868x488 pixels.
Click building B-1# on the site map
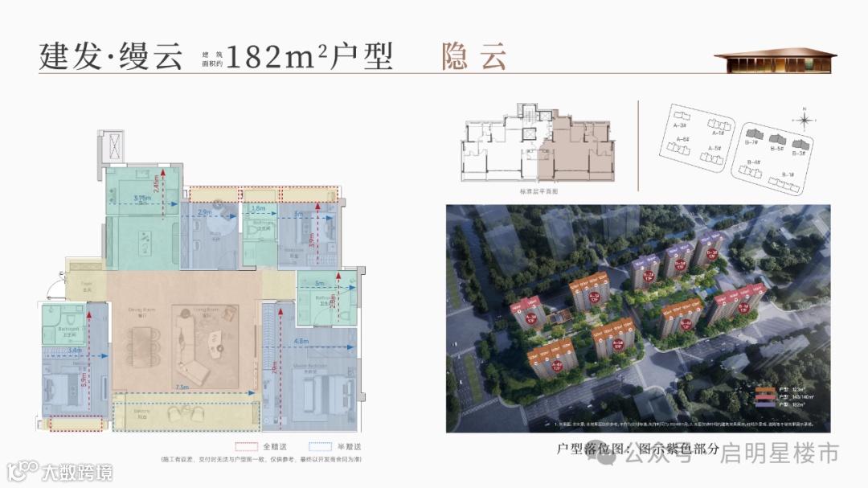[784, 186]
